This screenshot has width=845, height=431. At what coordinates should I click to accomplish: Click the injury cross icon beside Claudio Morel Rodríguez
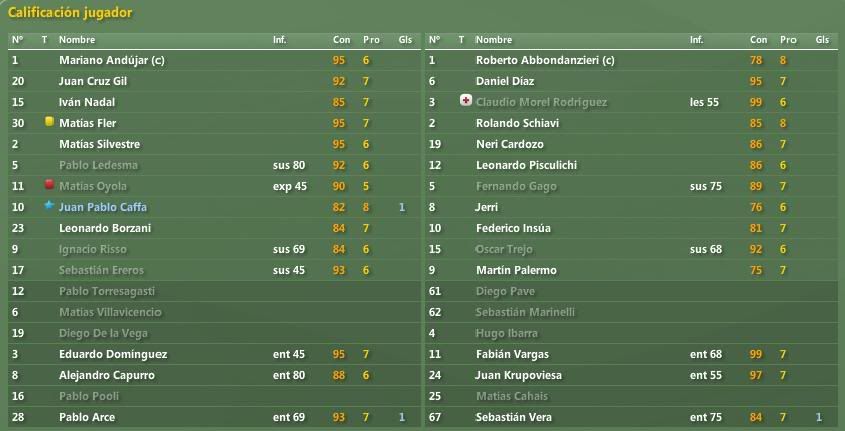[466, 101]
